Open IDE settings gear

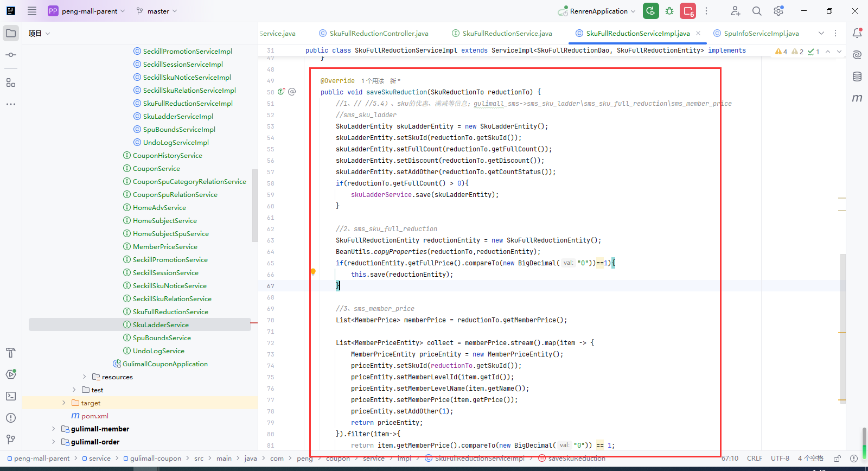(778, 11)
